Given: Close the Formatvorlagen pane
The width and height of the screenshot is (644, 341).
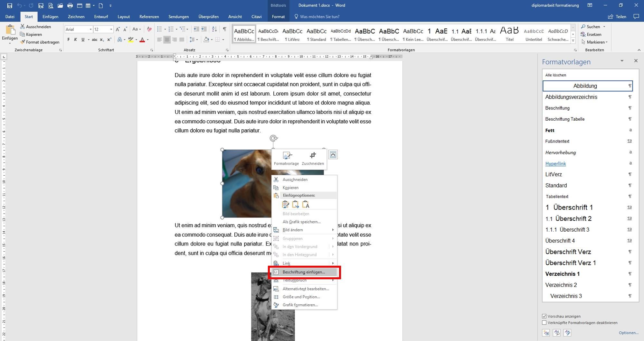Looking at the screenshot, I should 636,61.
